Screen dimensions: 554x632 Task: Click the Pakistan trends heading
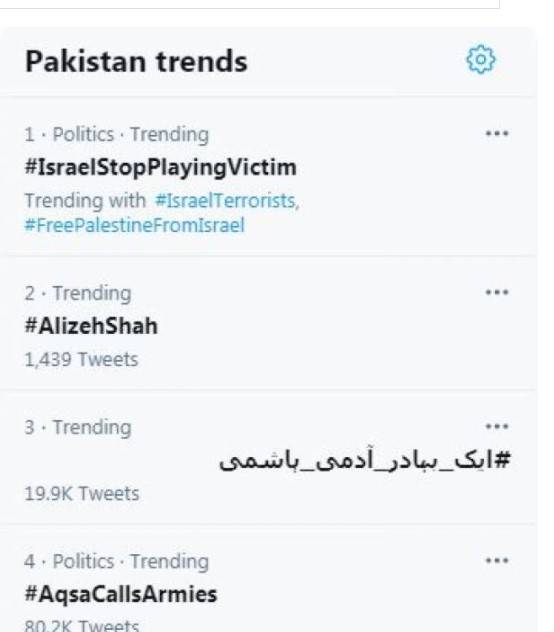(136, 61)
